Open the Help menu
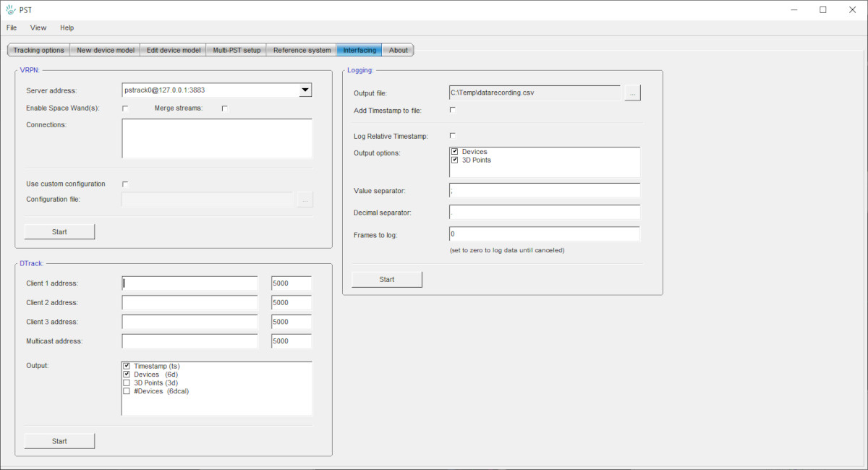This screenshot has width=868, height=470. click(67, 27)
